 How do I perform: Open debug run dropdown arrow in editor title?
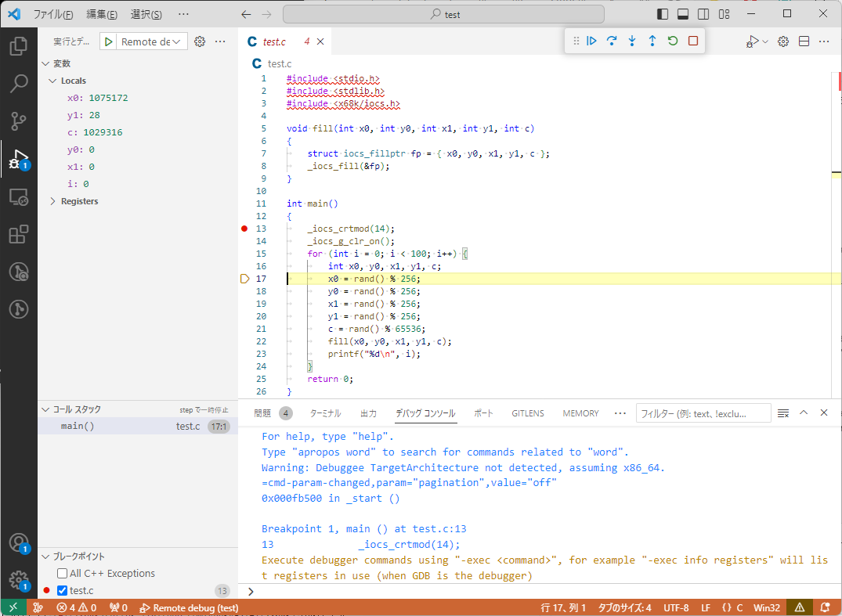[766, 41]
